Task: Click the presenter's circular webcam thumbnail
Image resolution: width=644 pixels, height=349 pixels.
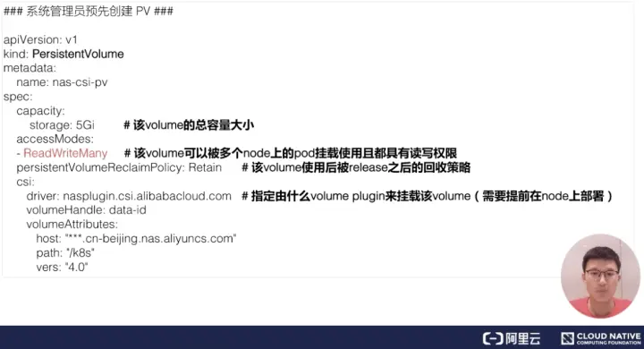Action: pos(601,277)
